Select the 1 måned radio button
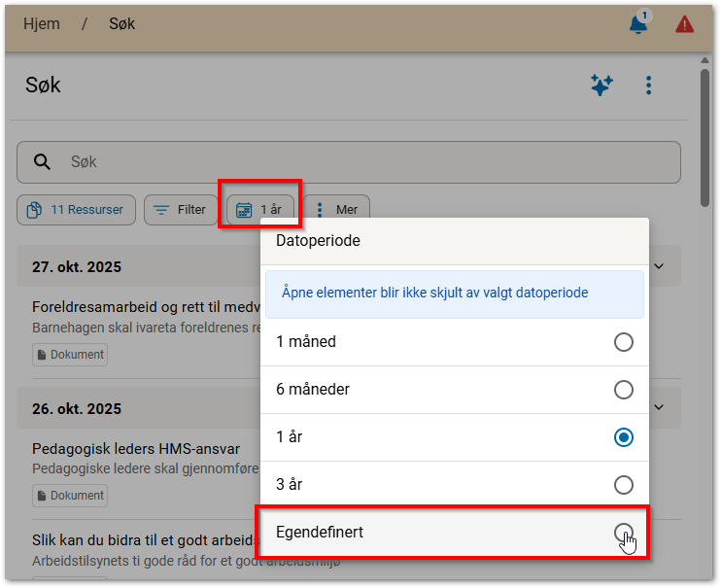 point(623,342)
